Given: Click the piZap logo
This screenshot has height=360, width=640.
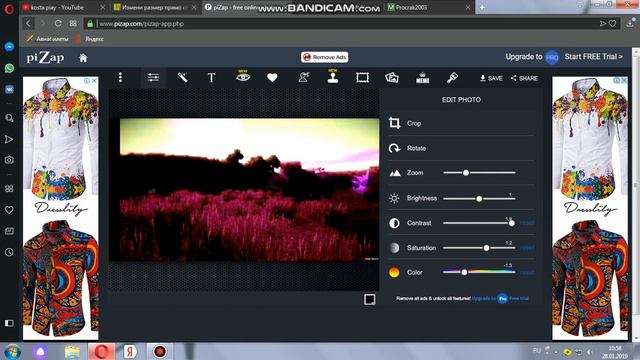Looking at the screenshot, I should tap(45, 58).
